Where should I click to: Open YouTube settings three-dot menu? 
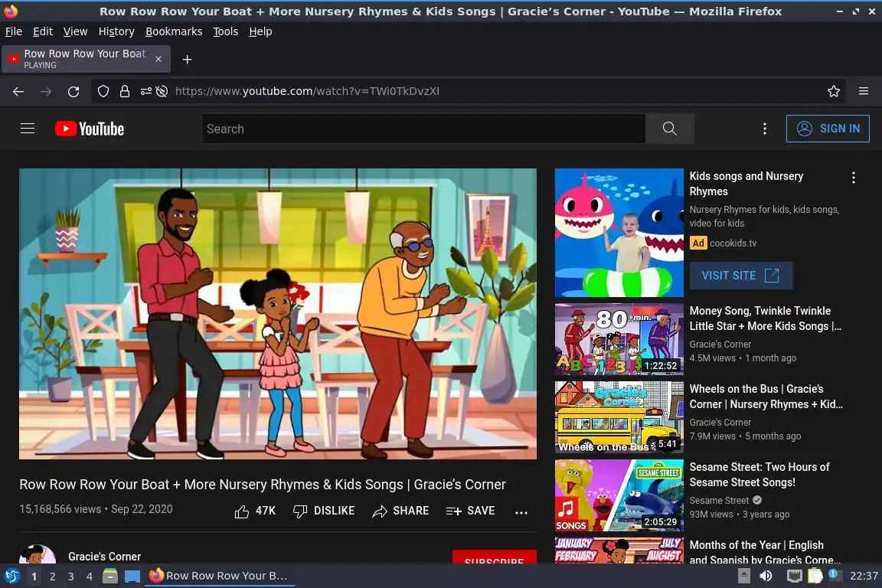[x=764, y=129]
